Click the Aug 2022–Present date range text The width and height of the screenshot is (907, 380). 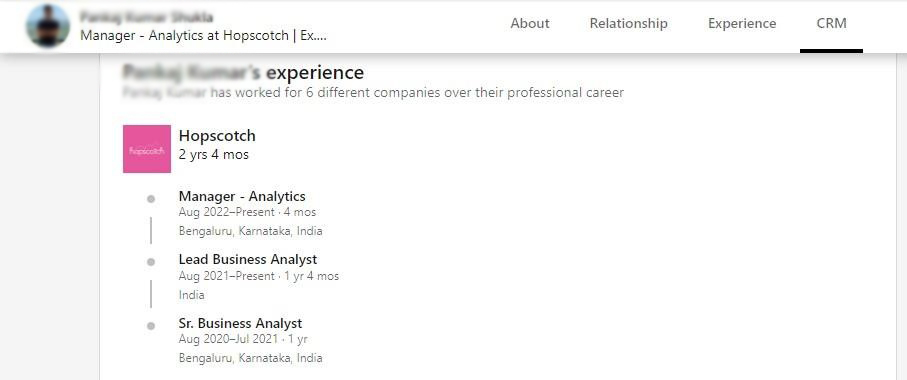[227, 212]
